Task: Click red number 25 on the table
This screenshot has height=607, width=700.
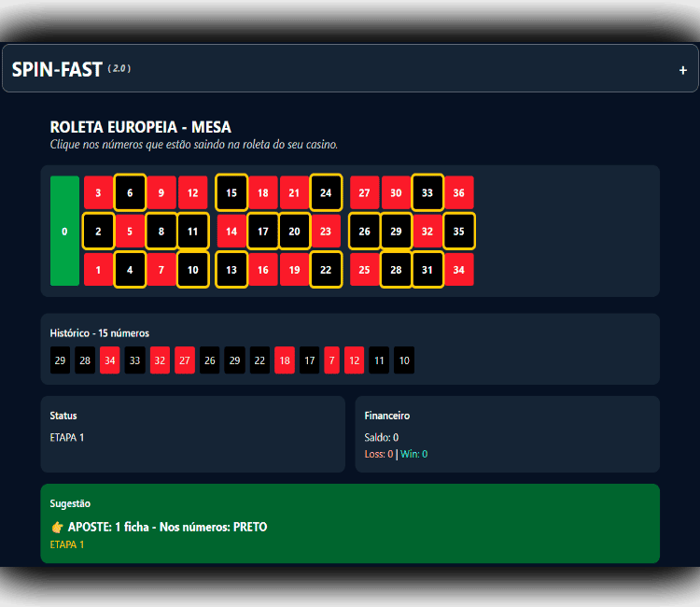Action: [x=364, y=269]
